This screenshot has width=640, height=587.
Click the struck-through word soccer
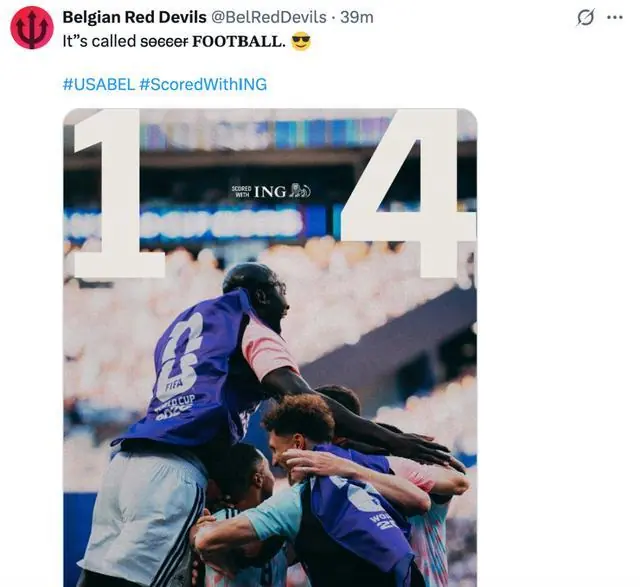click(x=164, y=42)
